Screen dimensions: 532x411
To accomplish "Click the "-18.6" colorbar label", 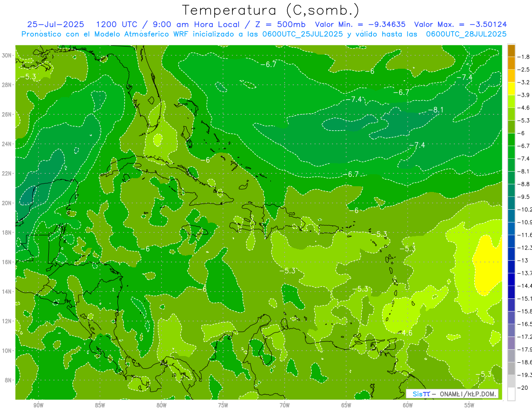I will coord(525,362).
